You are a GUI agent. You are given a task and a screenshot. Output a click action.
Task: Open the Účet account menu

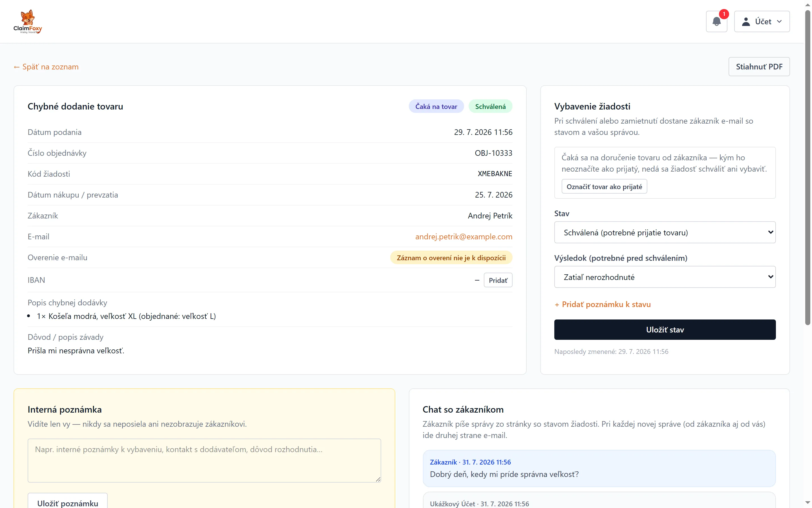tap(762, 21)
